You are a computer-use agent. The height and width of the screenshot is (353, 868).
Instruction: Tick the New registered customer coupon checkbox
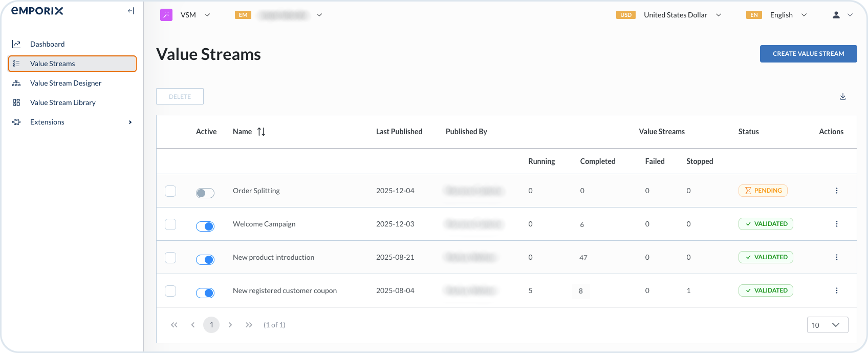click(x=170, y=290)
